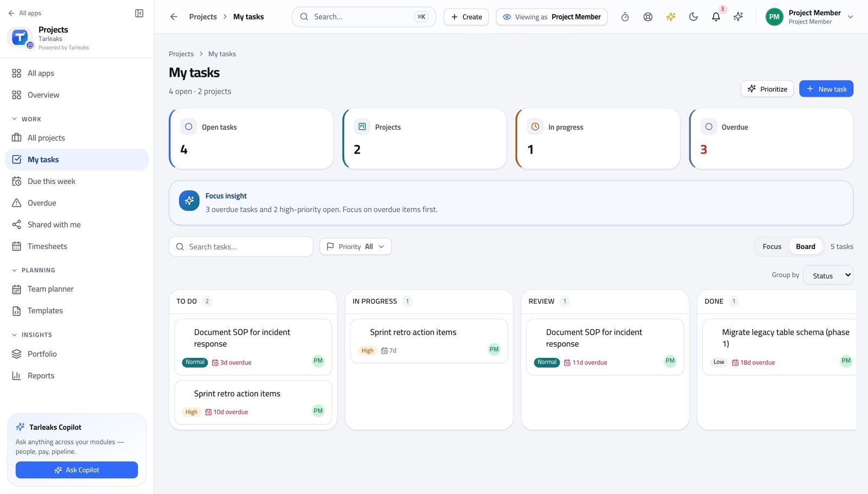Click the Open tasks stat card
The image size is (868, 494).
(251, 139)
